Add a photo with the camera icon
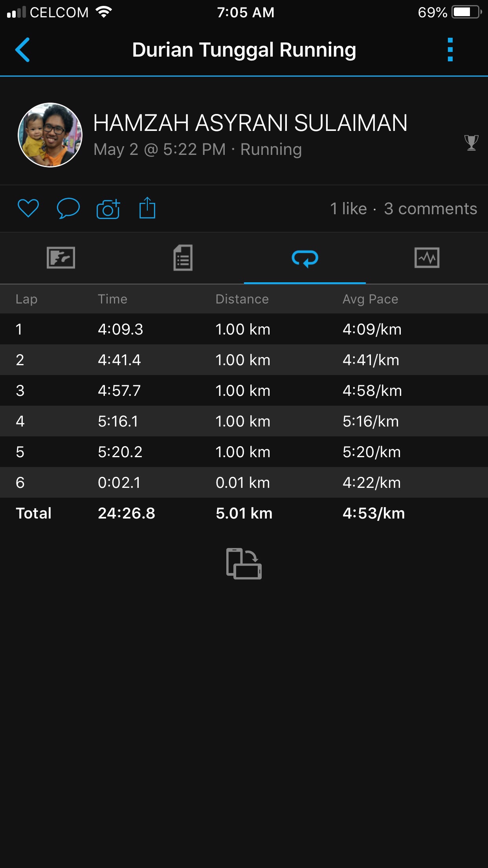488x868 pixels. (x=108, y=208)
